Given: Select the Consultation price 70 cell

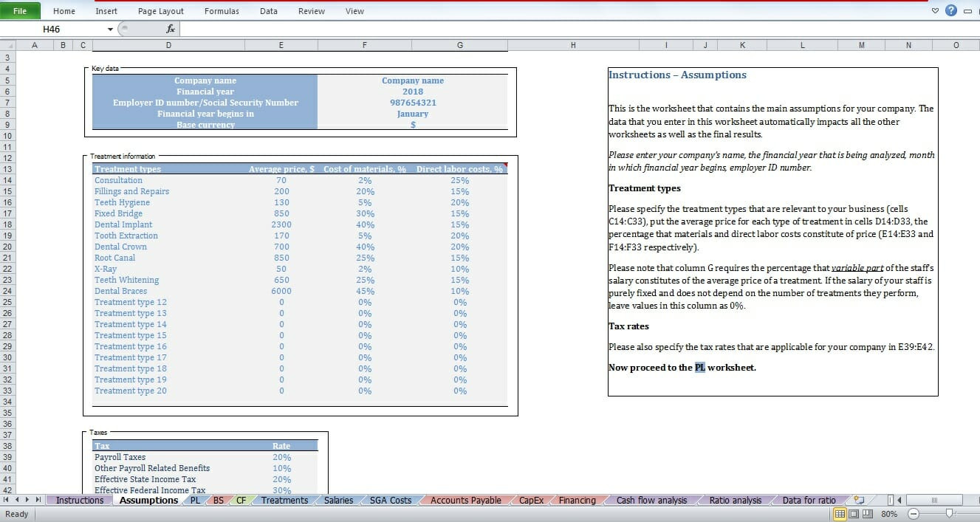Looking at the screenshot, I should pyautogui.click(x=281, y=180).
